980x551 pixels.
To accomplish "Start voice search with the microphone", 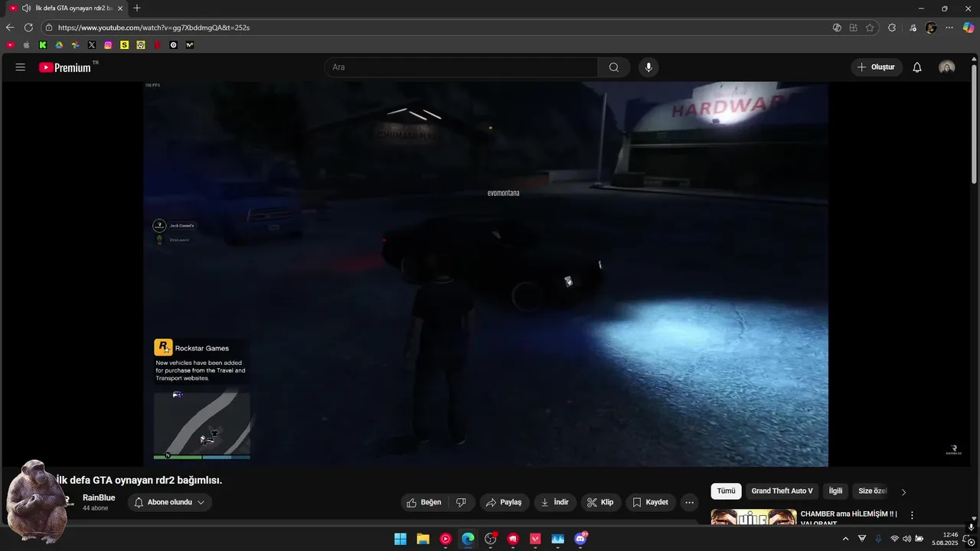I will [648, 67].
